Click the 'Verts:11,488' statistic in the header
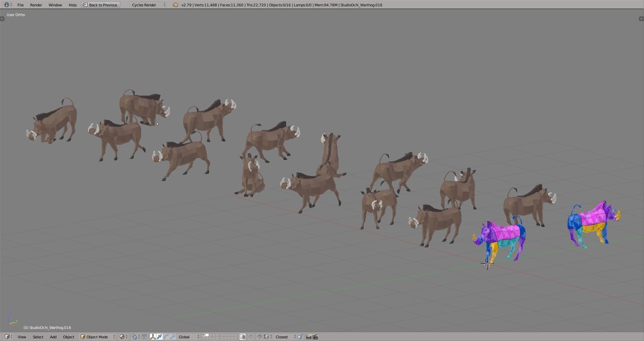The width and height of the screenshot is (644, 341). point(205,5)
